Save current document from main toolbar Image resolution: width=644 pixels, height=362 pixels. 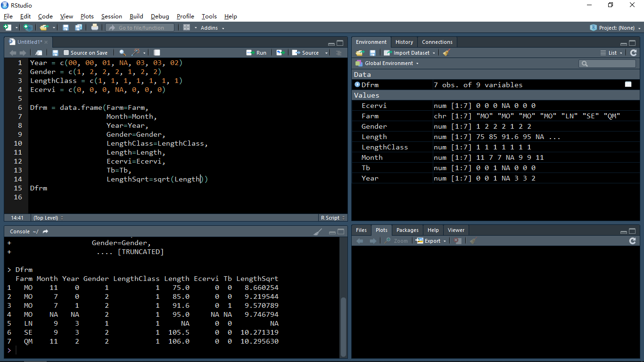click(x=66, y=28)
